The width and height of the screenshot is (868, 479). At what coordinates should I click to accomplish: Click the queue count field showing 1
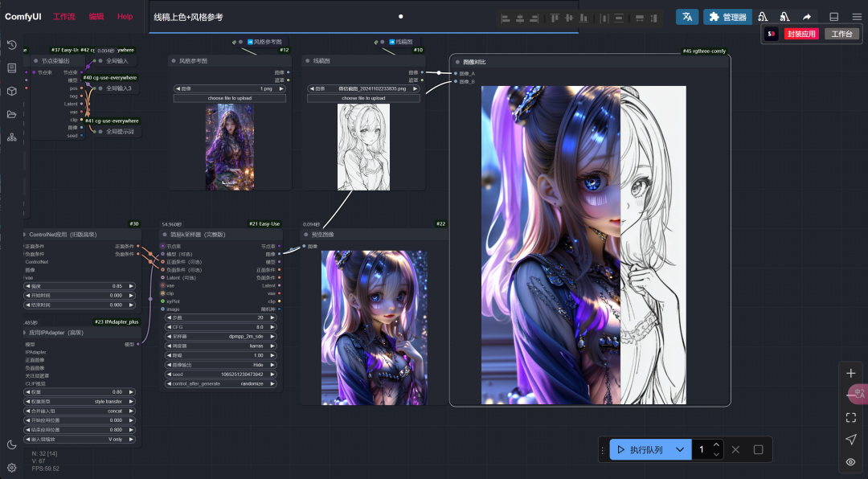702,449
